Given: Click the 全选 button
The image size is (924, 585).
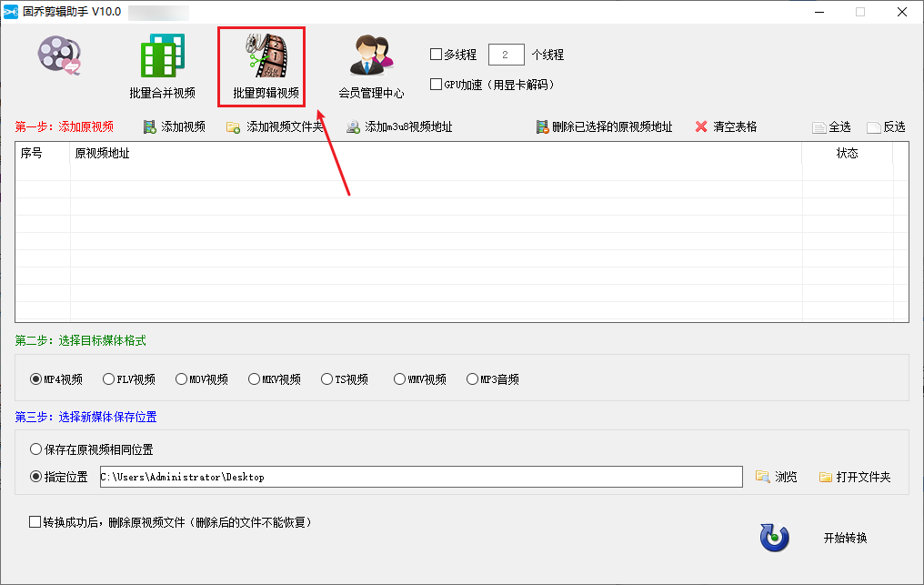Looking at the screenshot, I should pos(831,127).
